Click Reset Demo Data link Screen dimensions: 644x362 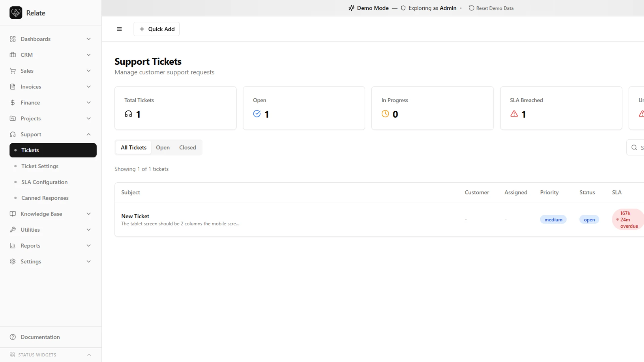(491, 8)
